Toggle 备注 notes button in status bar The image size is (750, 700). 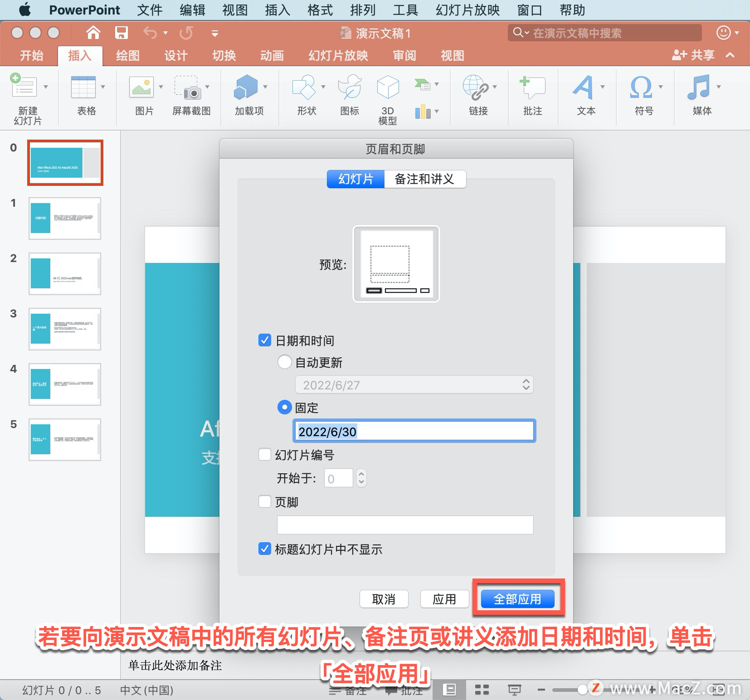tap(348, 690)
